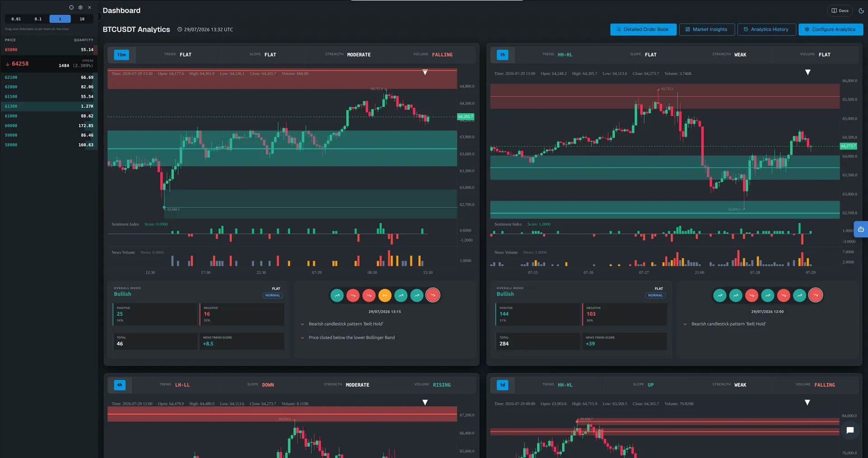Select price grouping 1
The height and width of the screenshot is (458, 868).
click(x=60, y=19)
